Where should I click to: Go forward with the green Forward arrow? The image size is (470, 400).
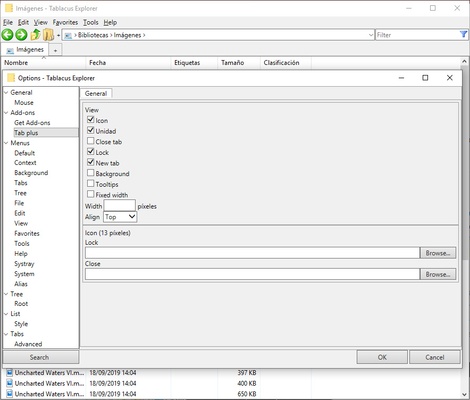21,35
